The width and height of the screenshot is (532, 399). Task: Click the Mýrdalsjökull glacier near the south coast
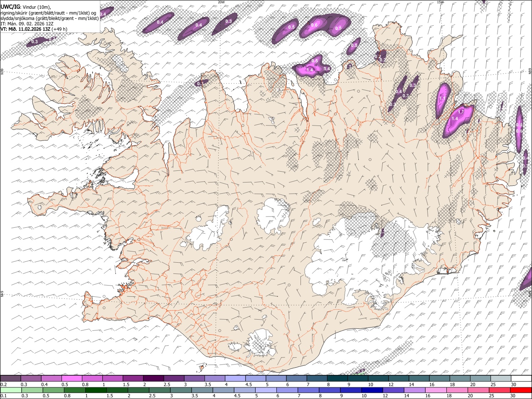(x=261, y=343)
